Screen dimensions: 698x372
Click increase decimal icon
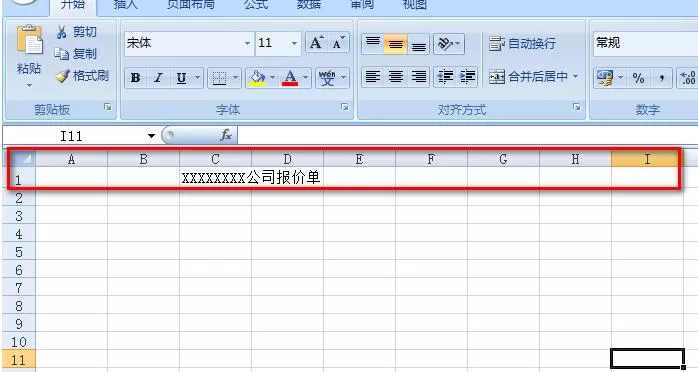[687, 78]
